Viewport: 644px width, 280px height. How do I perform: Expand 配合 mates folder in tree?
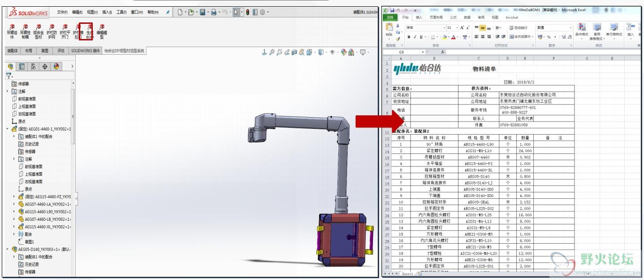click(14, 234)
